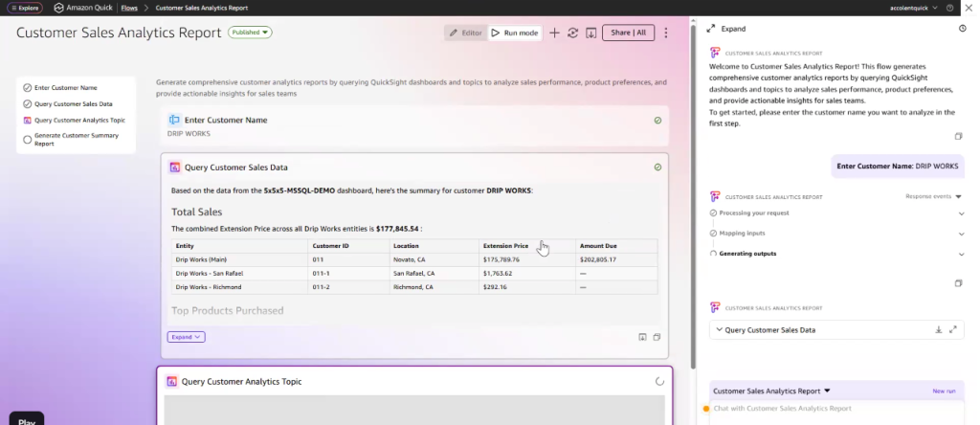Open the Share | All button

coord(628,33)
